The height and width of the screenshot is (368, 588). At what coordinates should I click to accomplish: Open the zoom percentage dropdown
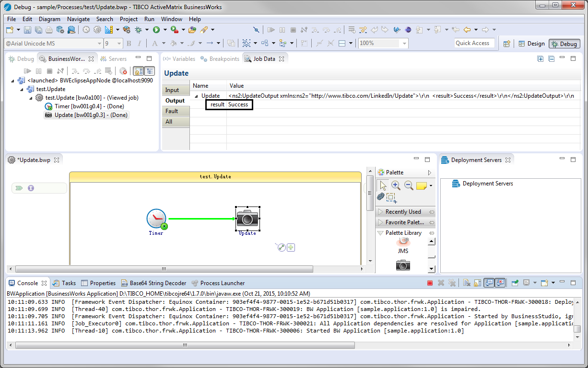[x=404, y=43]
